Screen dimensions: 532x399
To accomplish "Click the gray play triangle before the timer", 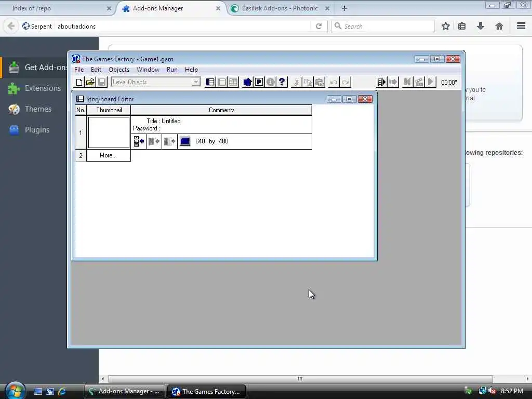I will (431, 82).
